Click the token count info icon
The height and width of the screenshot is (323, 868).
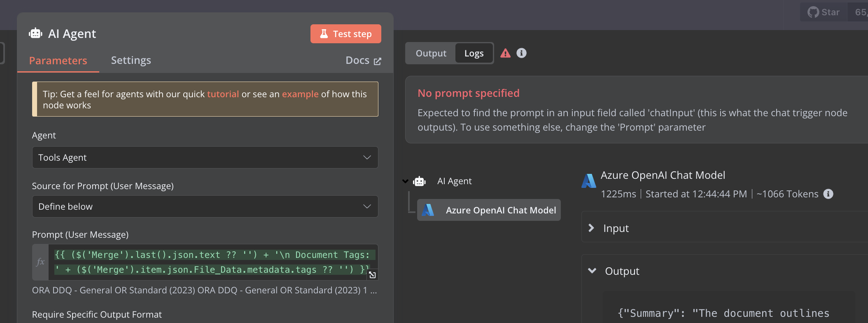828,194
